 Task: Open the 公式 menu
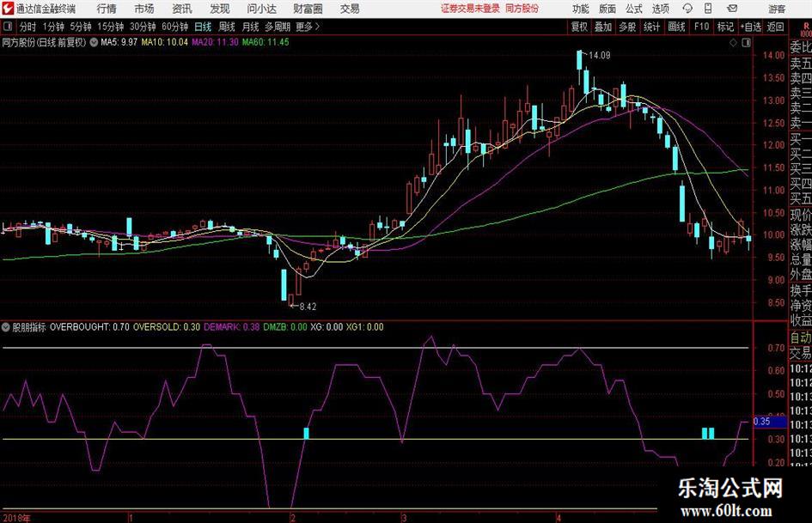[634, 9]
